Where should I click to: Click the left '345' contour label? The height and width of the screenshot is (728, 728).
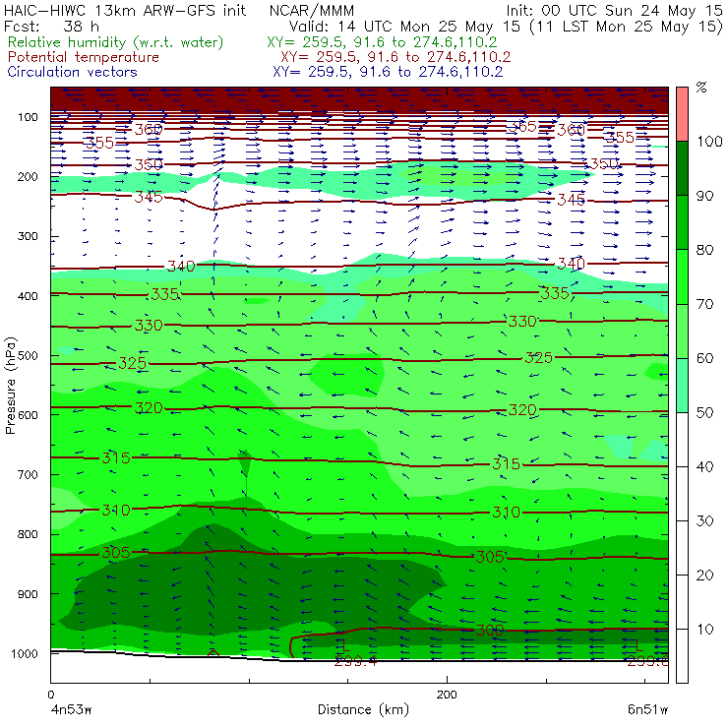click(149, 197)
